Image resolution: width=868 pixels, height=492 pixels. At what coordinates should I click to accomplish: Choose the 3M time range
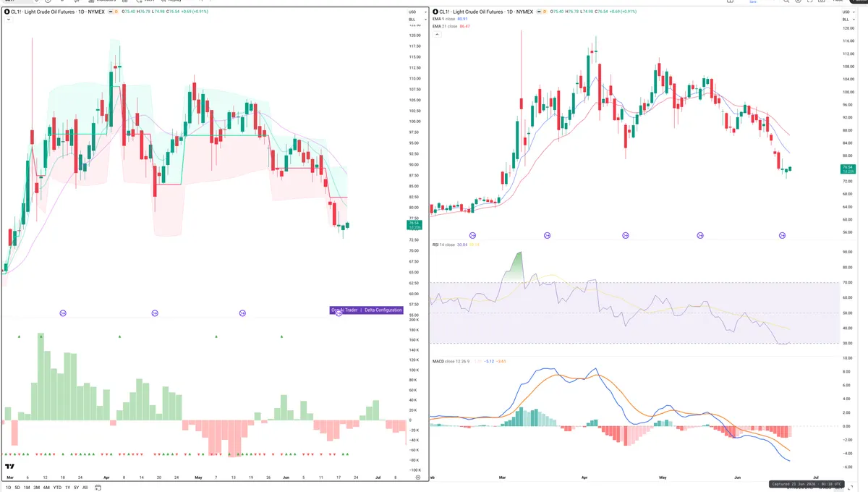click(36, 488)
